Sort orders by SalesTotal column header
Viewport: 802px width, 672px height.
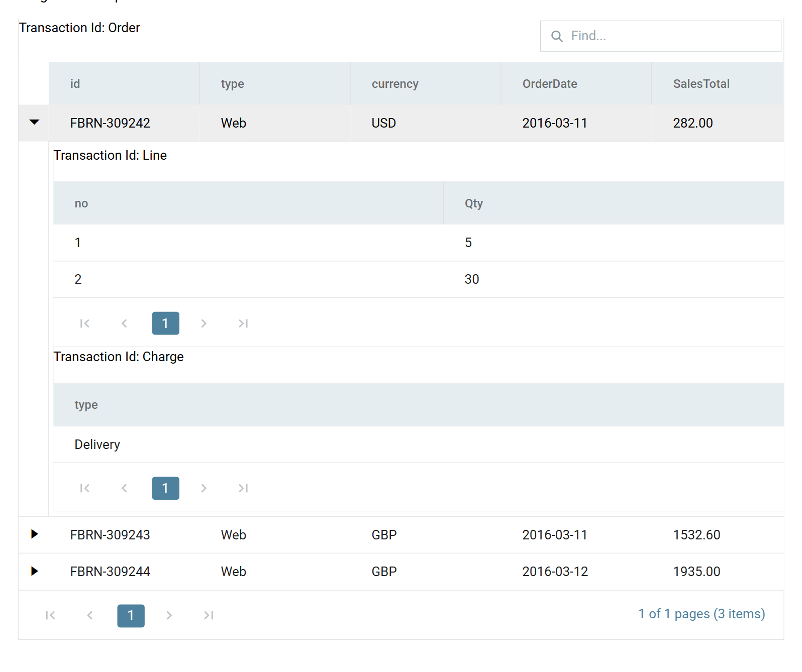pyautogui.click(x=718, y=84)
